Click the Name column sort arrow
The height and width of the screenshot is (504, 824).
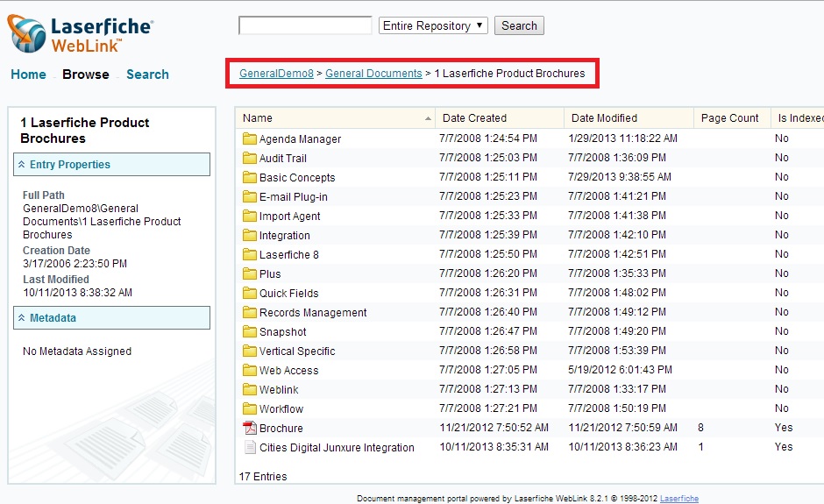[429, 119]
